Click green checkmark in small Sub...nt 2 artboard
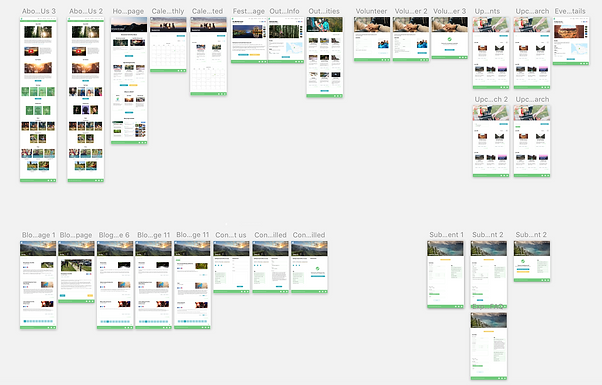Image resolution: width=602 pixels, height=385 pixels. click(x=523, y=261)
